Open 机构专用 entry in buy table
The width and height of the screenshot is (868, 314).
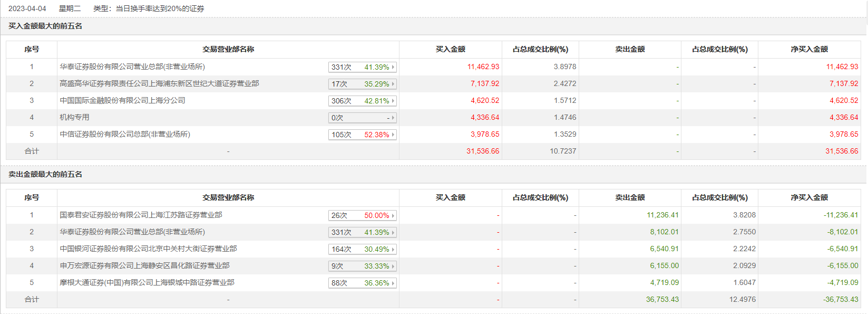[74, 118]
